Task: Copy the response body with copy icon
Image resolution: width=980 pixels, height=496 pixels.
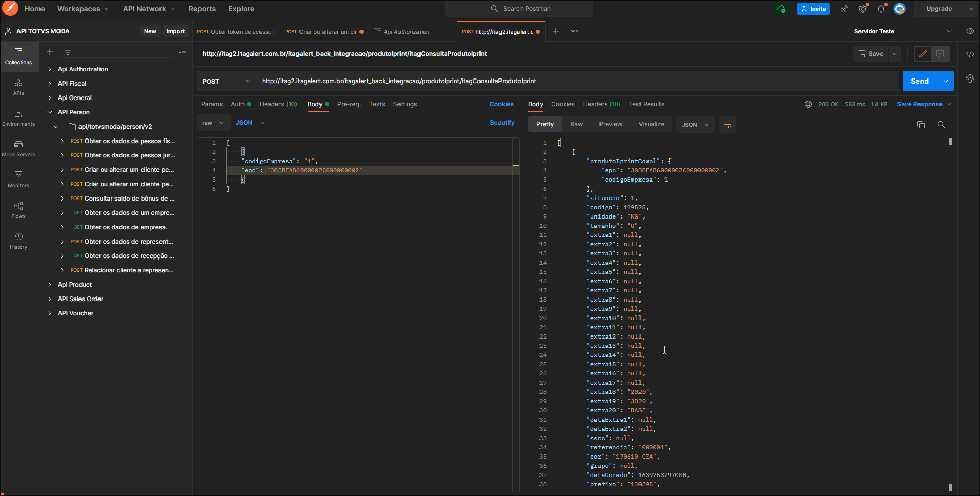Action: (x=921, y=125)
